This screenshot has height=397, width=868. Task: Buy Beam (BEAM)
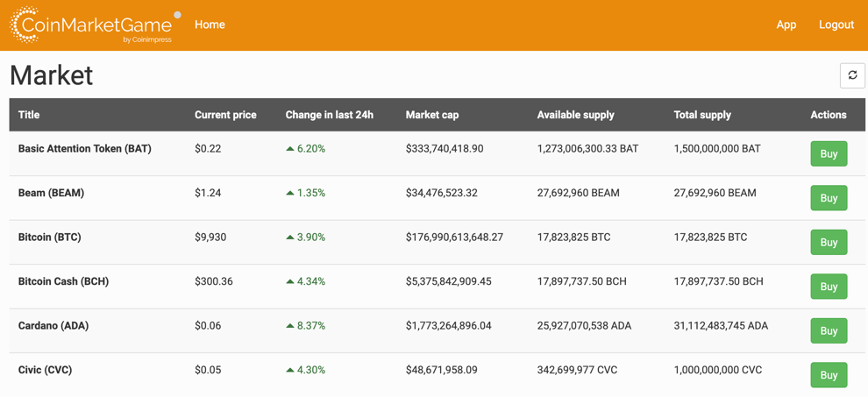[828, 198]
